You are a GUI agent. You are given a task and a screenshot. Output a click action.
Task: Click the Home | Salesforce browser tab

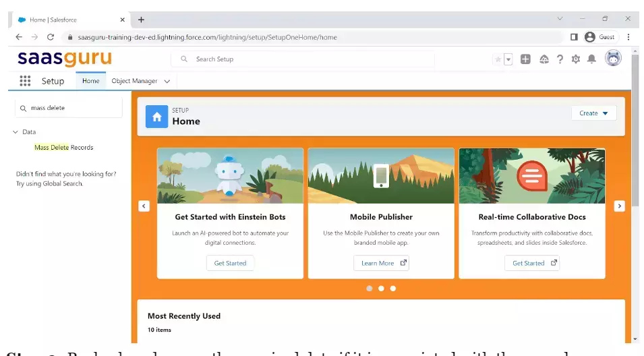(x=70, y=20)
